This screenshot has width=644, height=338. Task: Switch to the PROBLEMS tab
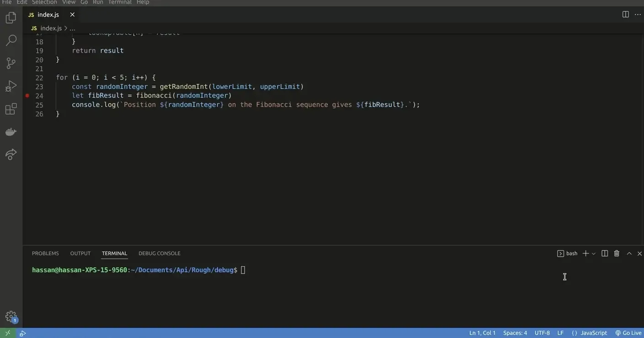45,253
